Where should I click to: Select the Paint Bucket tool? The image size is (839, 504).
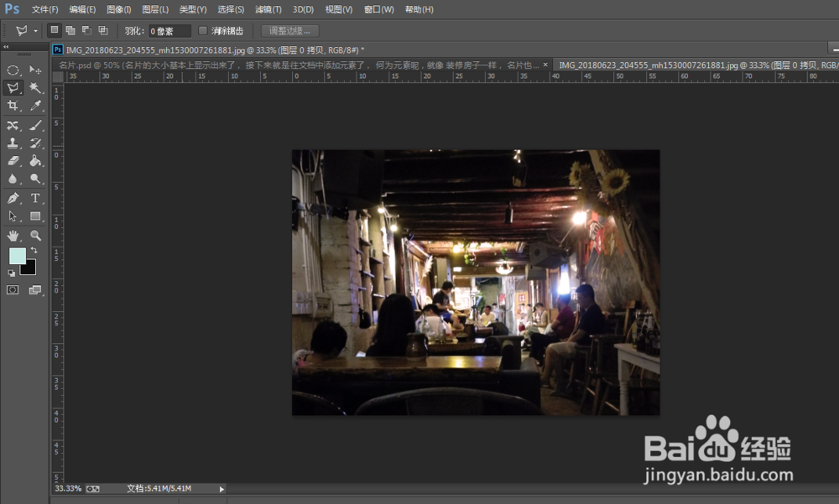coord(35,160)
